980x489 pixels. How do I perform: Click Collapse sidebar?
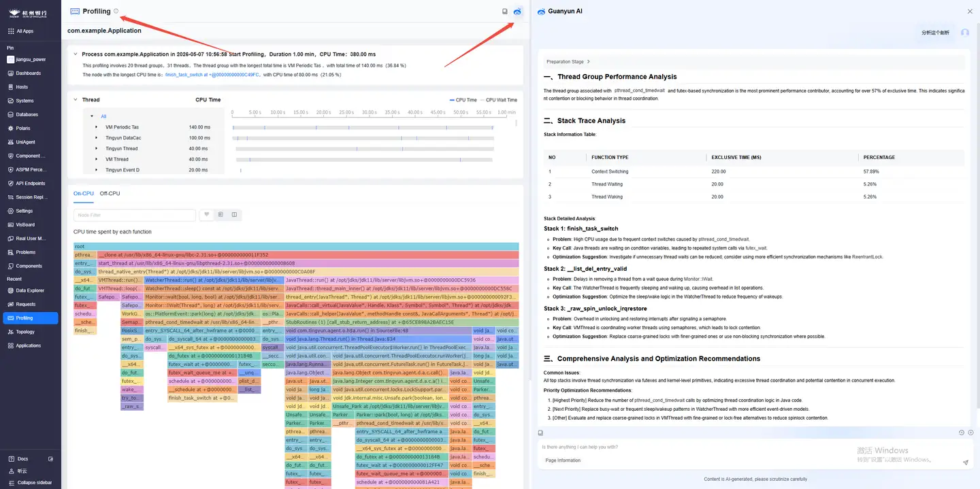click(30, 482)
